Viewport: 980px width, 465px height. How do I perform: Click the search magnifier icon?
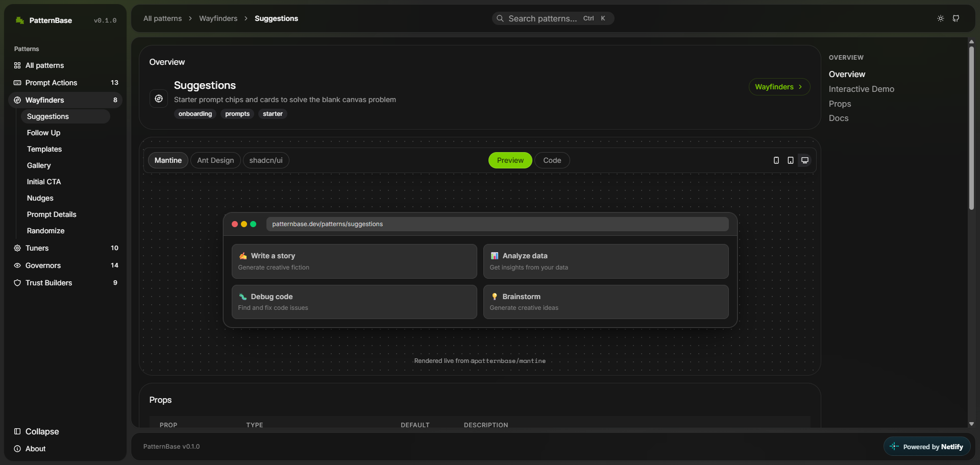coord(500,18)
